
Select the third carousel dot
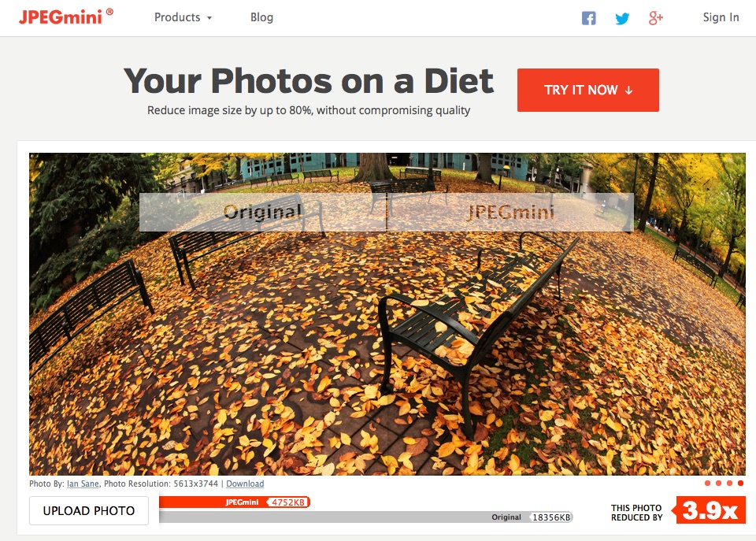[x=729, y=484]
